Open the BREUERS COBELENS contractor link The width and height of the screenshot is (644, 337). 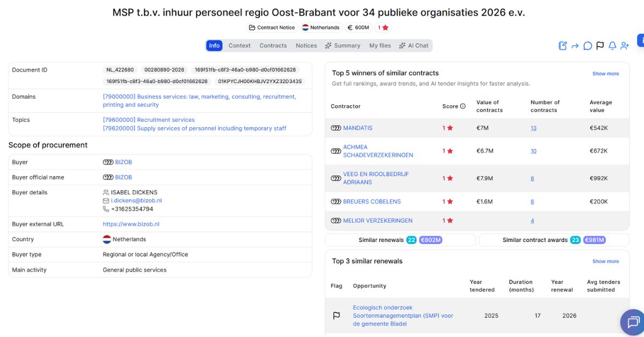[372, 202]
